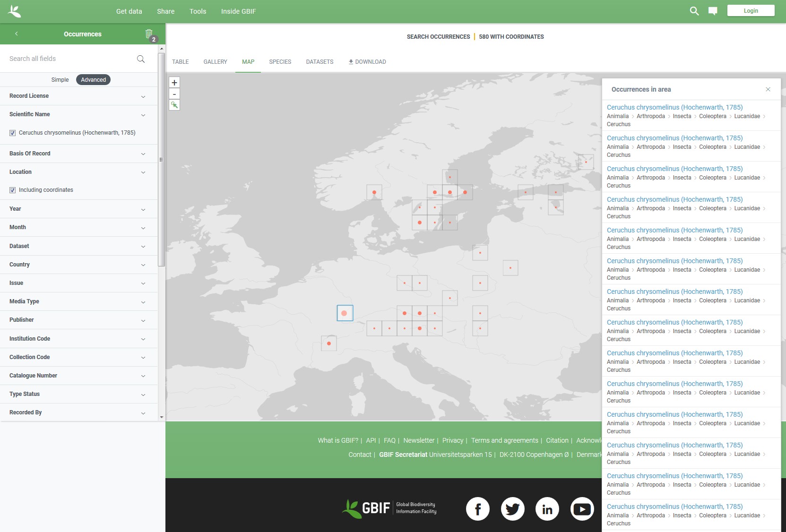Viewport: 786px width, 532px height.
Task: Close the Occurrences in area panel
Action: coord(768,89)
